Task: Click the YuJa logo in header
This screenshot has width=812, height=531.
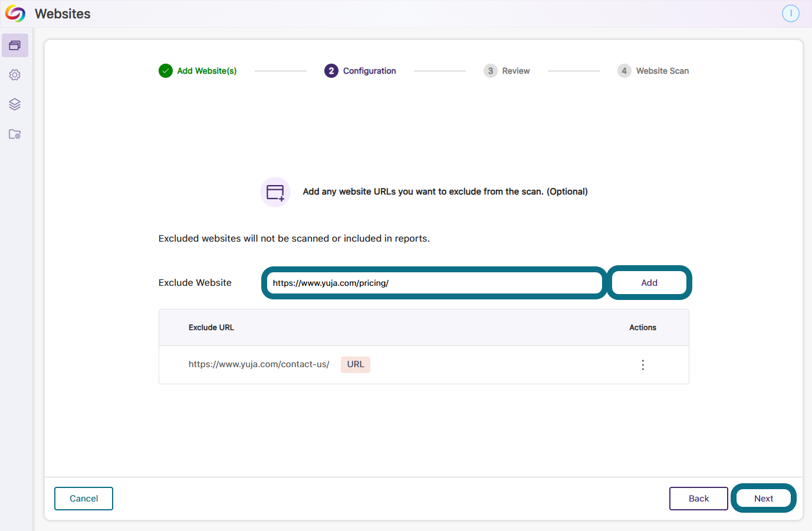Action: click(15, 14)
